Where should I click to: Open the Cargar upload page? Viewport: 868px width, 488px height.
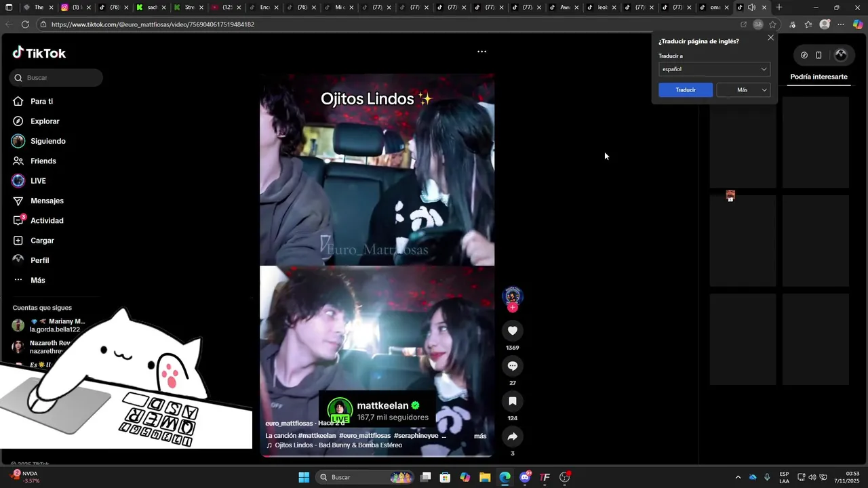coord(33,241)
